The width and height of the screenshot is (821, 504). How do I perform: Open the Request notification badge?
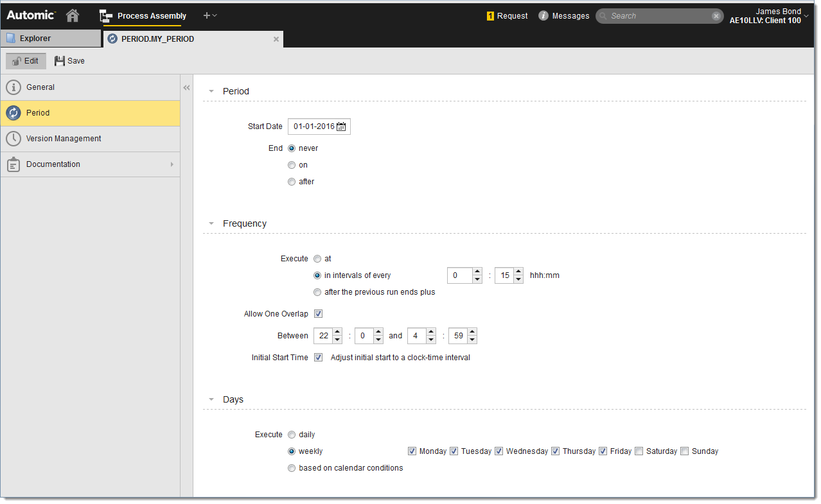pos(490,16)
